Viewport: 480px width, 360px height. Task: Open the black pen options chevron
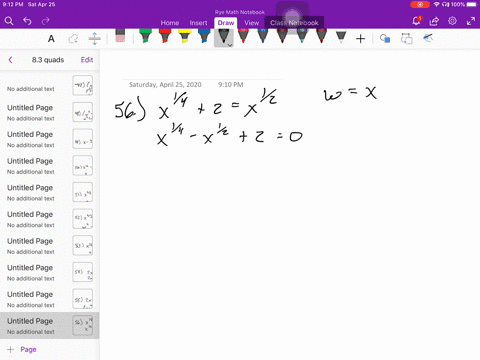click(x=230, y=45)
